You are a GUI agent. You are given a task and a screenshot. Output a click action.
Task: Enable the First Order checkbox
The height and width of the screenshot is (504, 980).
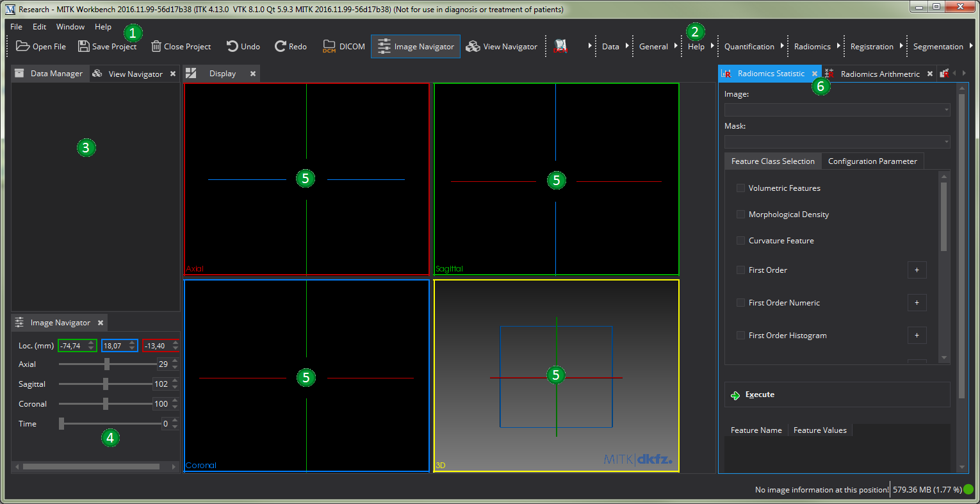coord(740,270)
